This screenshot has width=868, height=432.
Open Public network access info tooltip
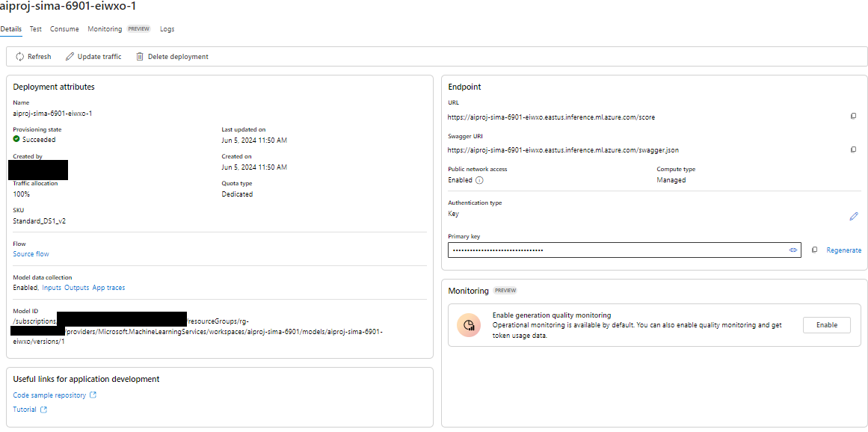coord(479,180)
